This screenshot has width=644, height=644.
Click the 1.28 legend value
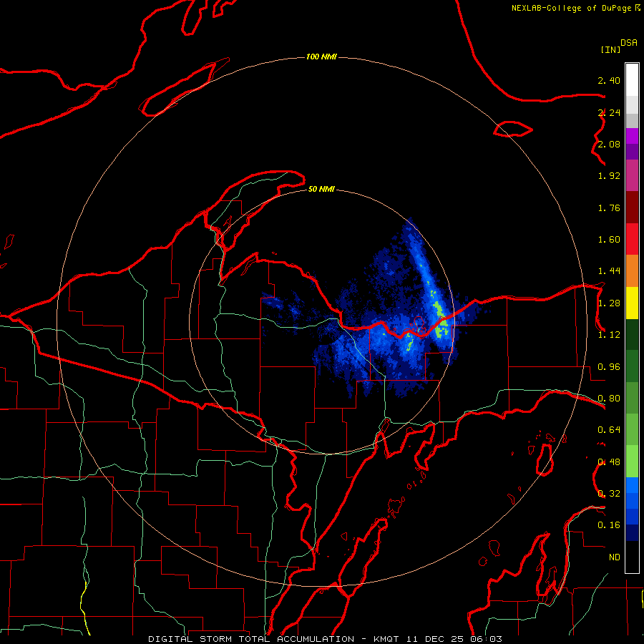[609, 303]
